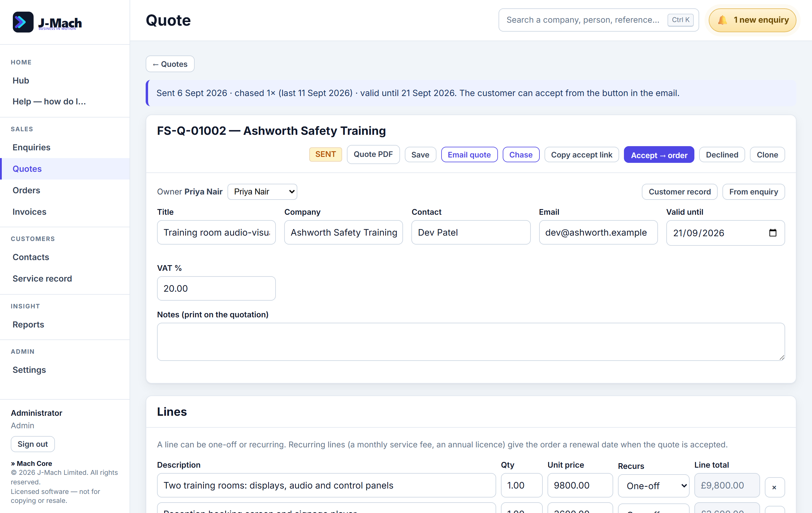Open Hub from the sidebar

point(21,81)
